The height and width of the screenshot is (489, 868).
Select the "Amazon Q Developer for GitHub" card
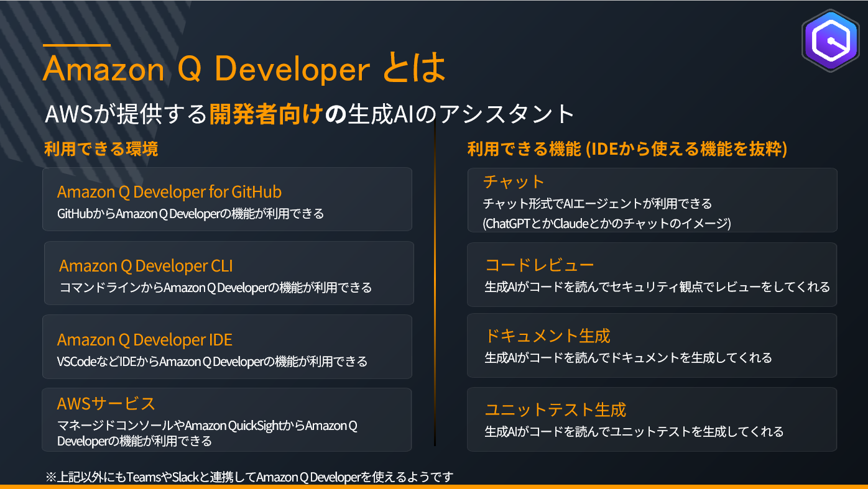pyautogui.click(x=228, y=199)
